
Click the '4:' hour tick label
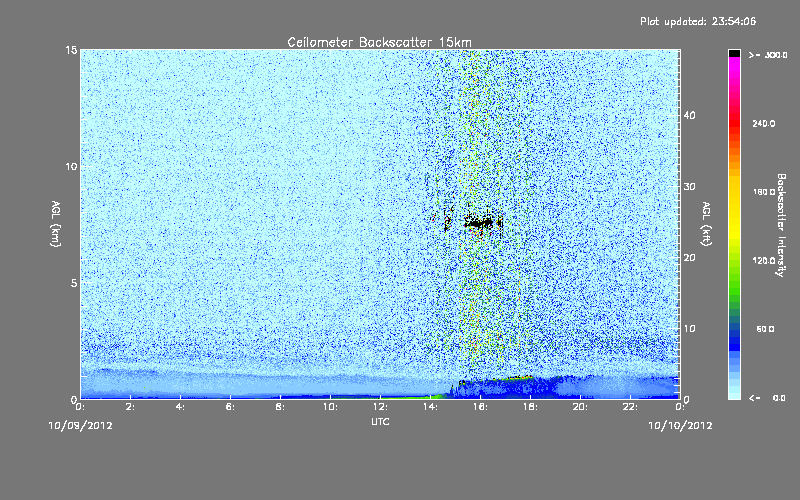[180, 407]
